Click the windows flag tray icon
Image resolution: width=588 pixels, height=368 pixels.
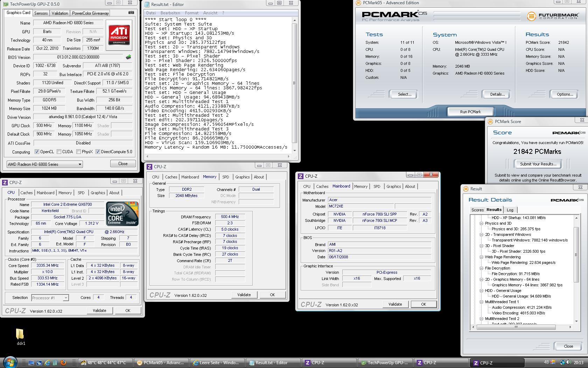click(553, 362)
